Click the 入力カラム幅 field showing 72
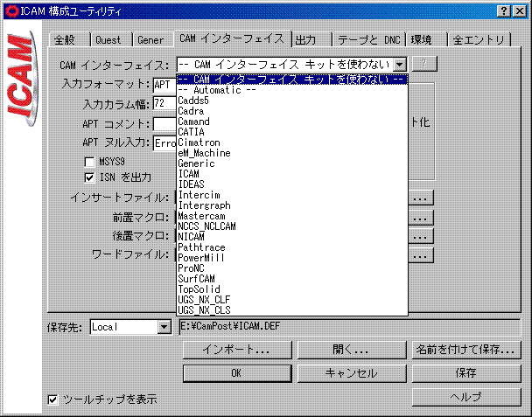This screenshot has height=417, width=532. [164, 103]
